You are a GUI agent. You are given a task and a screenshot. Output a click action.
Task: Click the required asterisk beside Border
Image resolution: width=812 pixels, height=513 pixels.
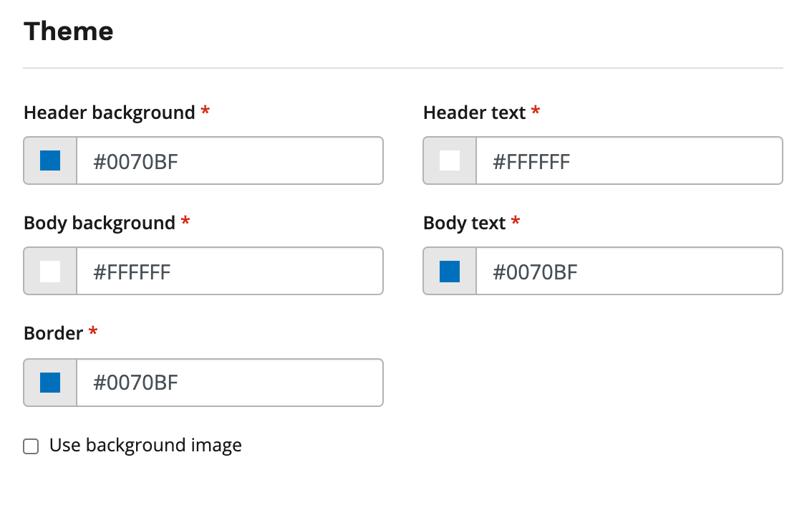[x=93, y=332]
